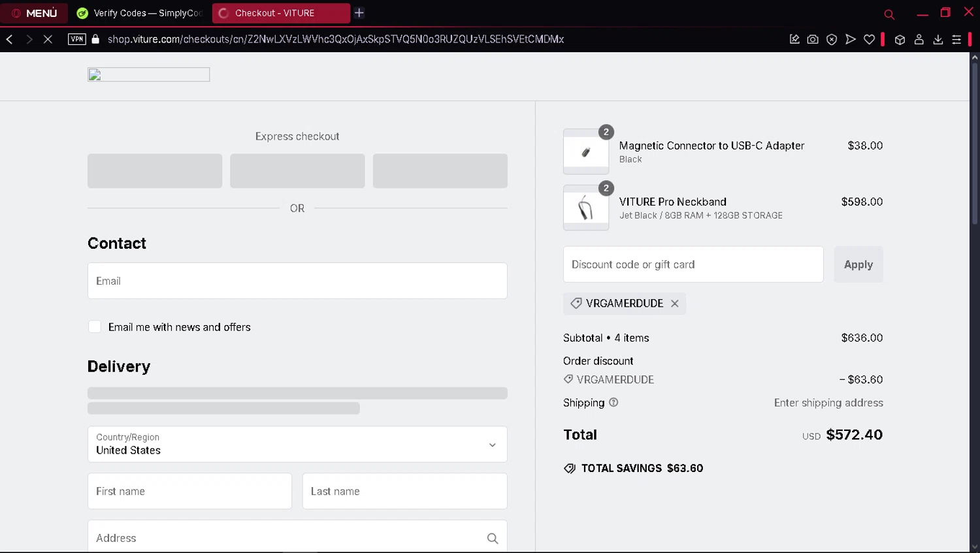Screen dimensions: 980x553
Task: Click the Magnetic Connector adapter thumbnail
Action: tap(586, 151)
